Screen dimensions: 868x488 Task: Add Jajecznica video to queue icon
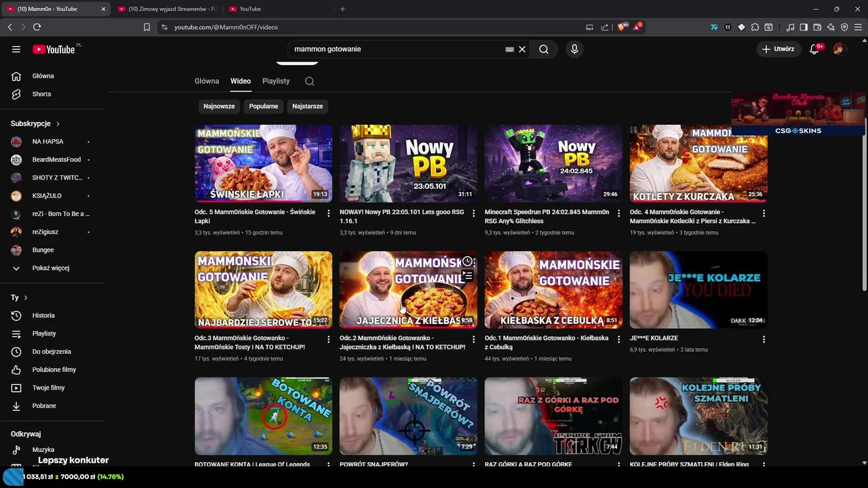[467, 276]
